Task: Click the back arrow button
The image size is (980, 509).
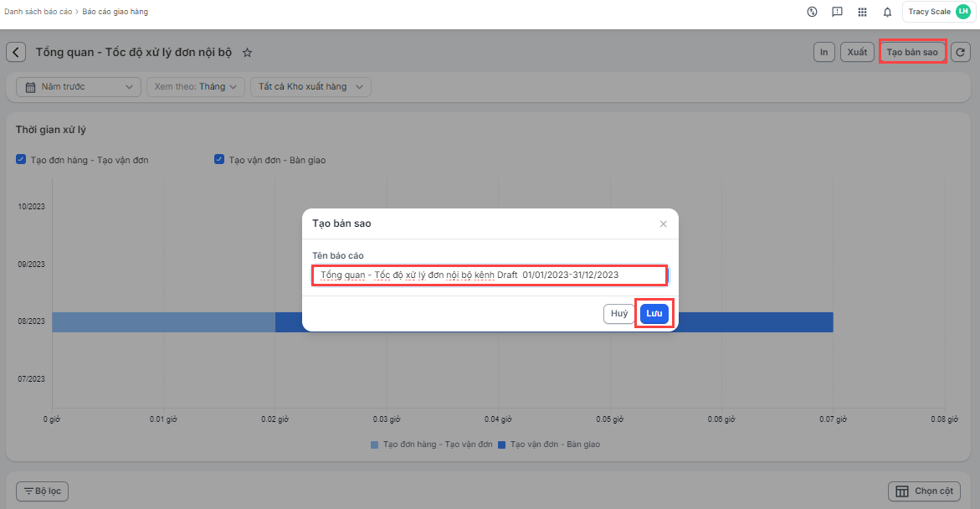Action: [x=16, y=52]
